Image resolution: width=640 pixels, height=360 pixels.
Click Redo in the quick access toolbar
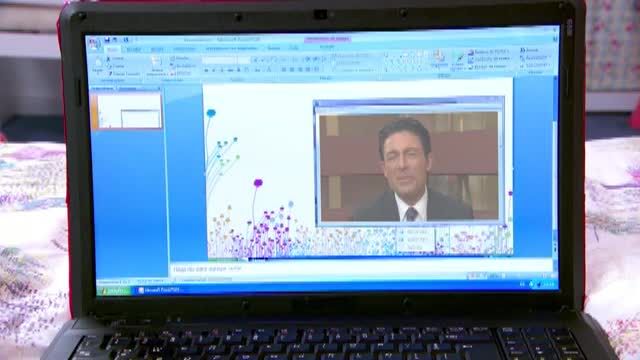[126, 40]
